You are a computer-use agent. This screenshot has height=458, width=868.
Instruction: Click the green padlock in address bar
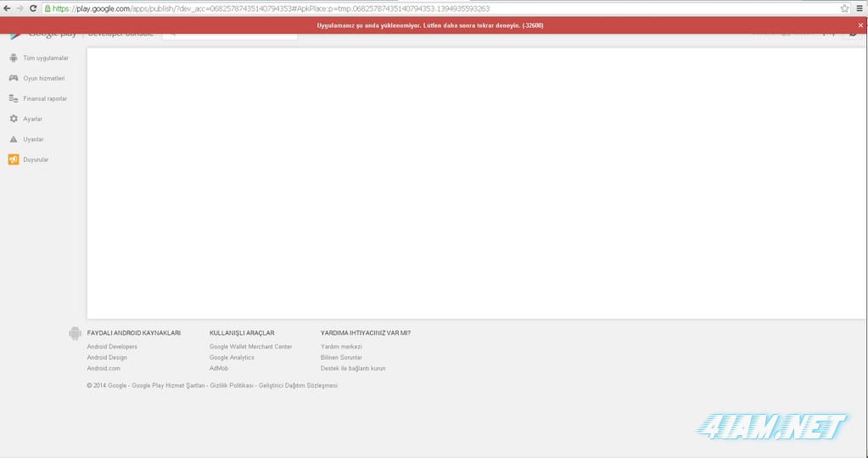[x=48, y=8]
